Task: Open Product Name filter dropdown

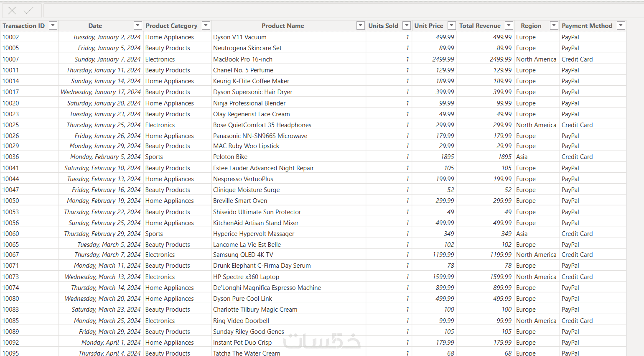Action: point(360,26)
